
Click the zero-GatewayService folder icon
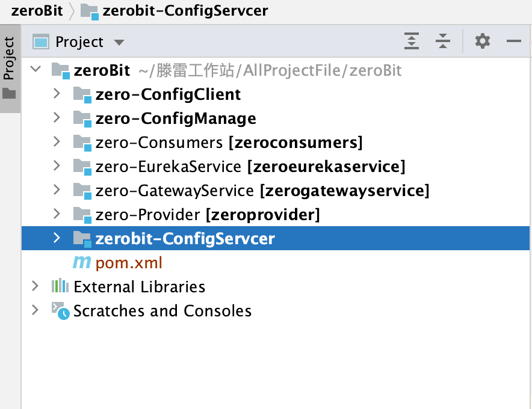[x=82, y=191]
